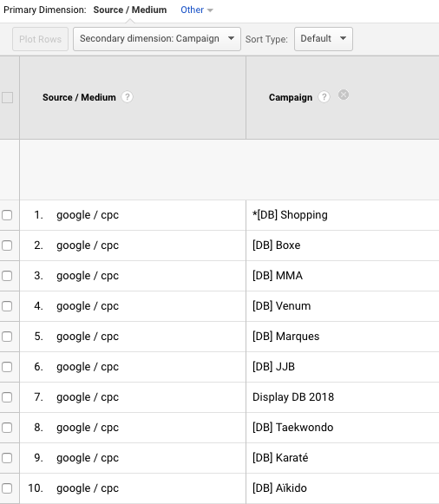Check the box for row 1 Shopping
The width and height of the screenshot is (439, 504).
(x=7, y=215)
